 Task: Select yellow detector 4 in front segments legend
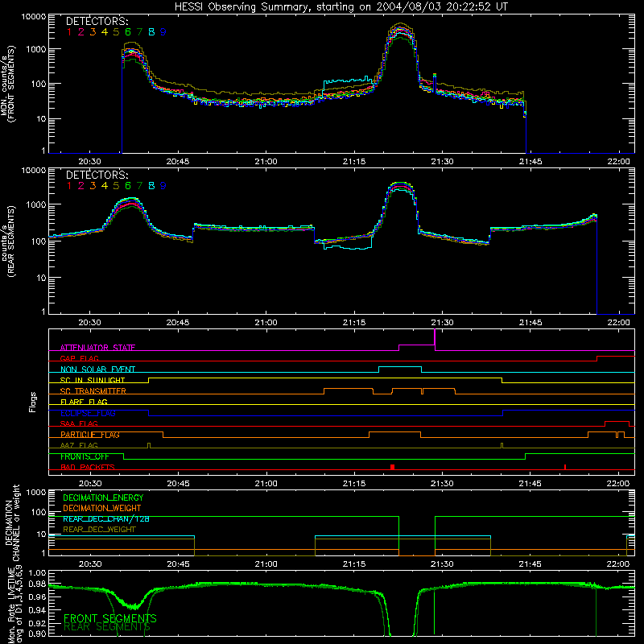(x=105, y=32)
